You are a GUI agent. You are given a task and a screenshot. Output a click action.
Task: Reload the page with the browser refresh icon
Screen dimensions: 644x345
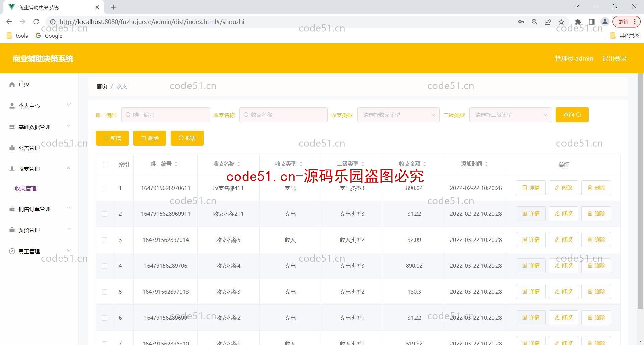coord(36,22)
